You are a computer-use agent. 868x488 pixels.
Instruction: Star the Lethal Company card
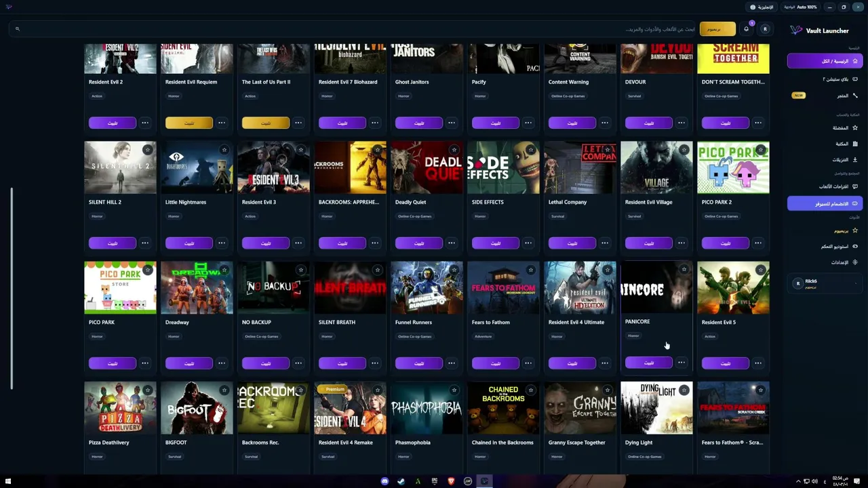pyautogui.click(x=608, y=150)
